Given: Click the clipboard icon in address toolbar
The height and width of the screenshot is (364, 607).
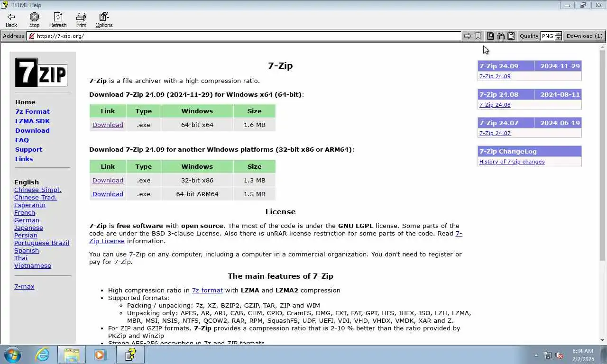Looking at the screenshot, I should click(511, 36).
